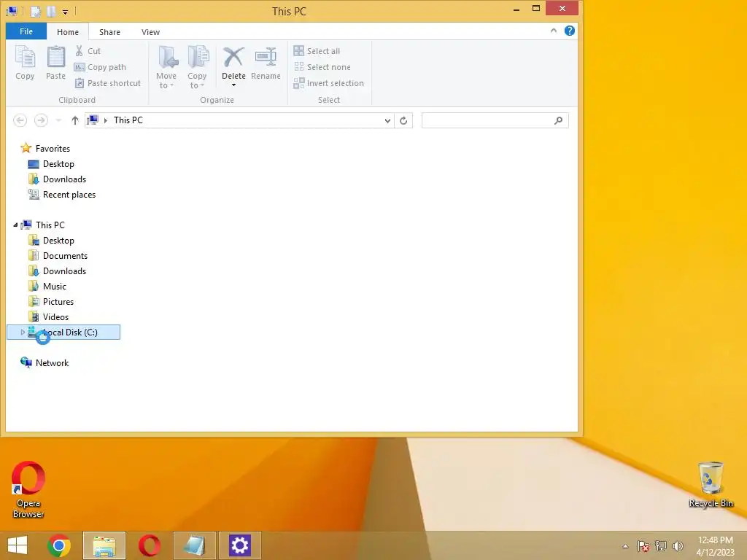747x560 pixels.
Task: Collapse the This PC tree node
Action: pos(15,225)
